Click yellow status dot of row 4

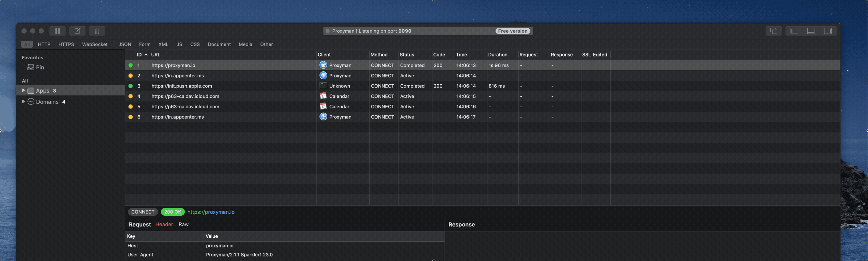(130, 96)
